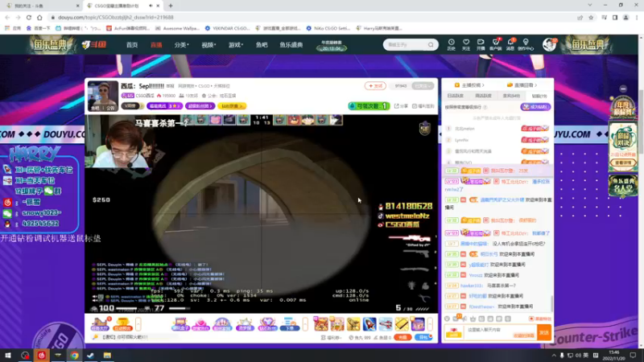Open 鱼吧 in the top navigation
Screen dimensions: 644x362
coord(262,45)
